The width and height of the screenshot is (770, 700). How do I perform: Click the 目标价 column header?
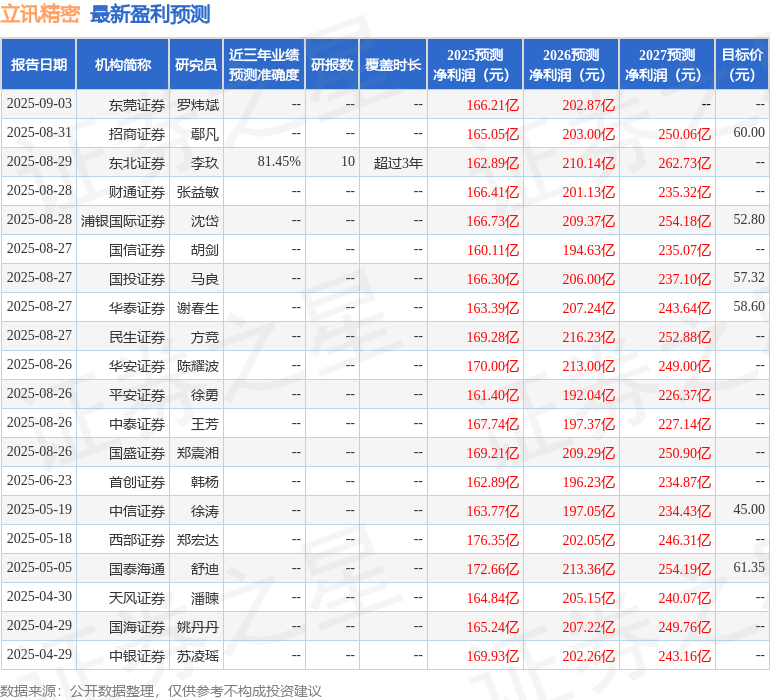coord(742,65)
